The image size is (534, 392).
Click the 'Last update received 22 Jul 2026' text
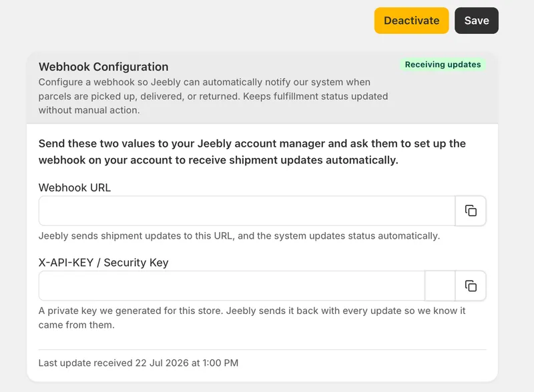138,363
